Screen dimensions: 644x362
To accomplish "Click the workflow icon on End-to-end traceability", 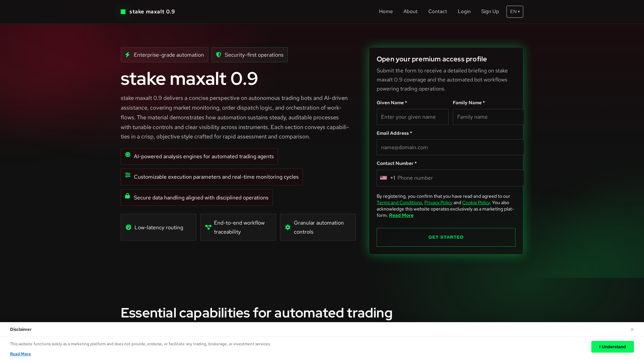I will (x=208, y=227).
